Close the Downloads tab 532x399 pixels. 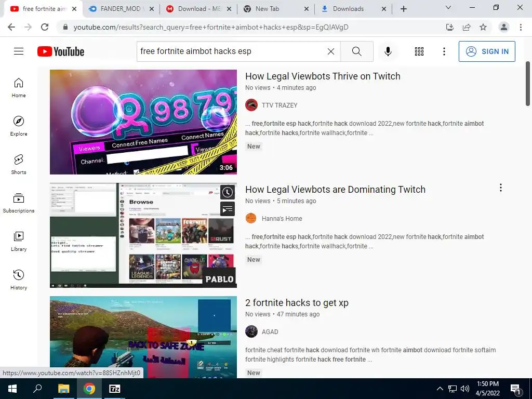[384, 9]
